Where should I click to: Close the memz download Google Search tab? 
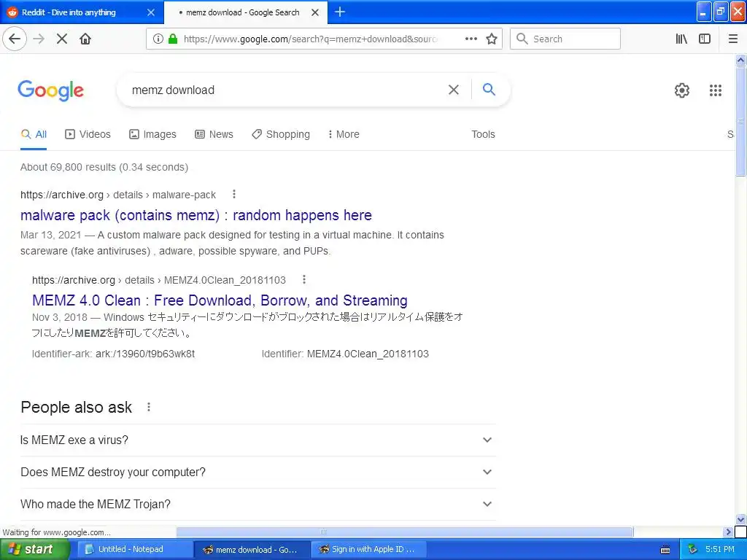[315, 12]
